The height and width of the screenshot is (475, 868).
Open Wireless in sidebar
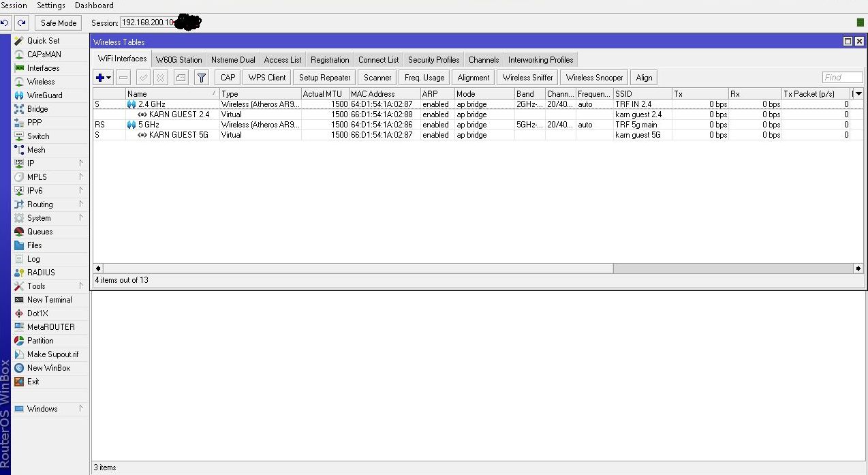pyautogui.click(x=41, y=82)
